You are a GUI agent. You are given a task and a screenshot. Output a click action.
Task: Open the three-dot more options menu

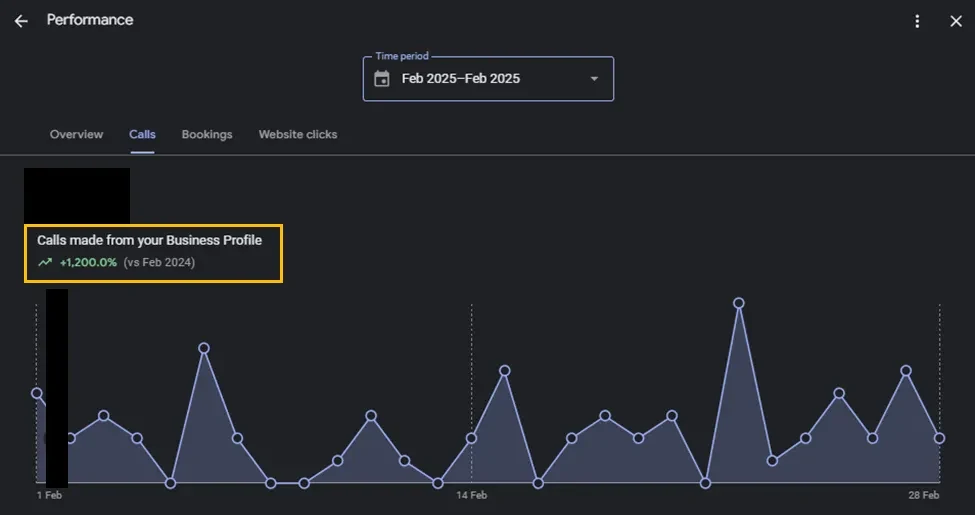917,21
